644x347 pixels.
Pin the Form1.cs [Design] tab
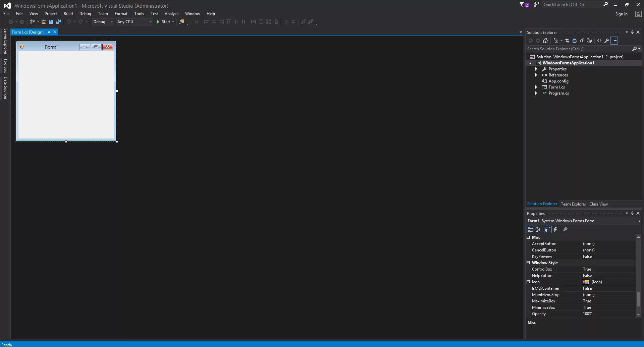click(49, 32)
